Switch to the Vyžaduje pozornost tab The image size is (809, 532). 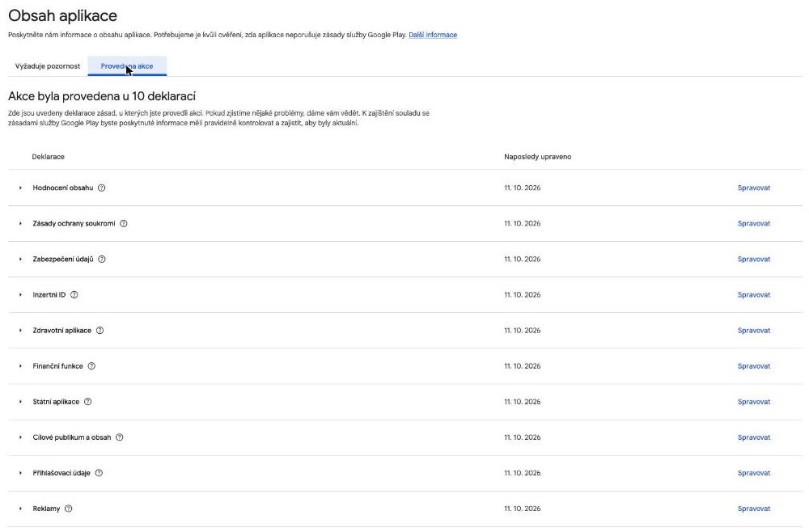48,66
